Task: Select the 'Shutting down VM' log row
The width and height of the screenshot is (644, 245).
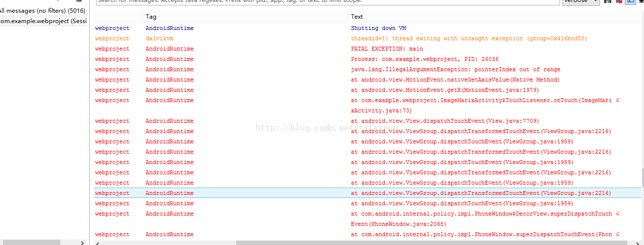Action: [x=368, y=28]
